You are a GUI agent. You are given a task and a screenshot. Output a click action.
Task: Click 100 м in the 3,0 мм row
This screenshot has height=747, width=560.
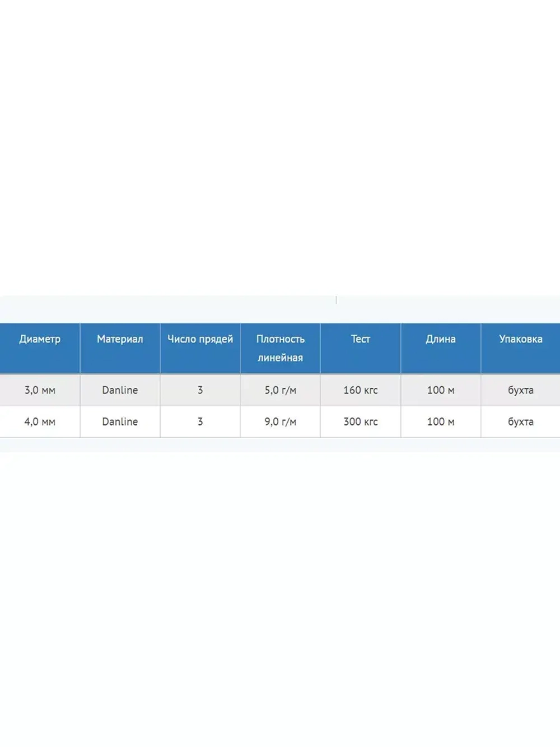point(441,390)
